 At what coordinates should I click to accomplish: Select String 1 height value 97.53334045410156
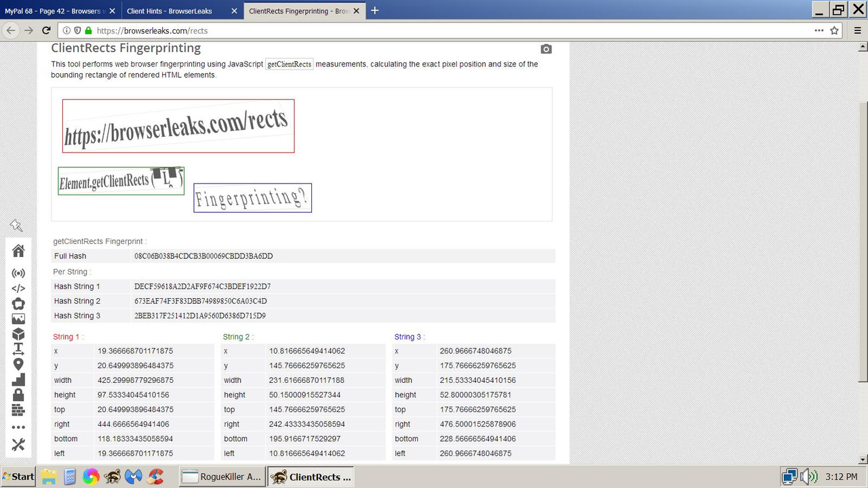(x=134, y=394)
